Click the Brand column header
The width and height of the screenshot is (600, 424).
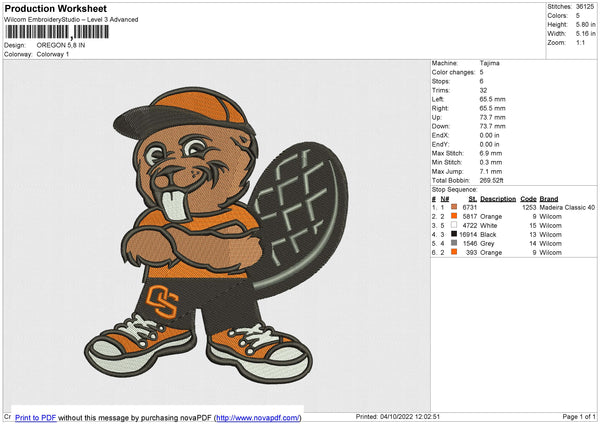(549, 198)
